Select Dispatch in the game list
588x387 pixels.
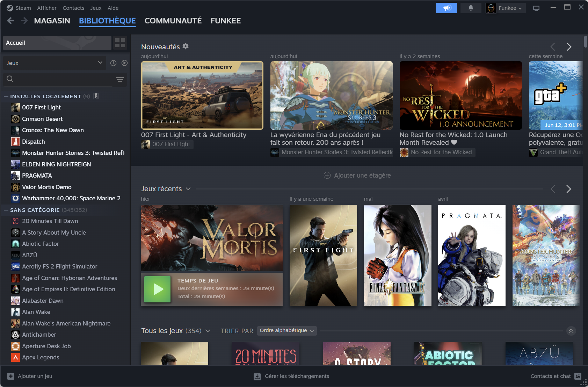tap(33, 142)
